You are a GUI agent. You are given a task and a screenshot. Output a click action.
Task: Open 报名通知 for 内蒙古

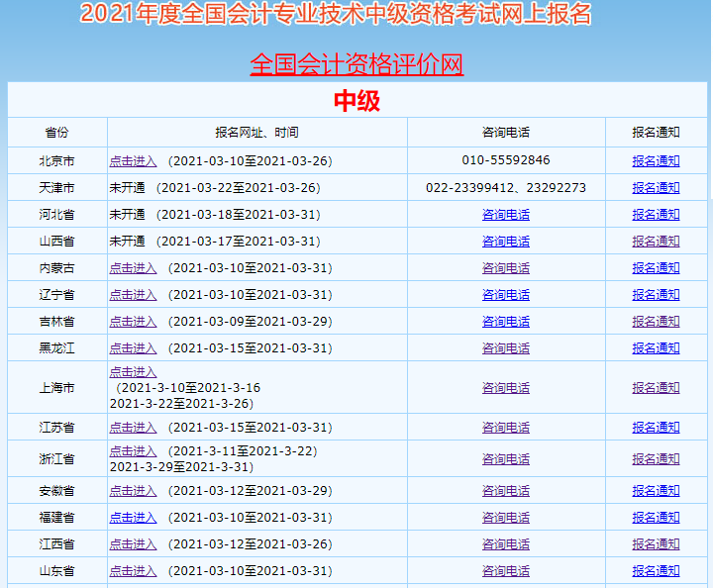pos(656,268)
